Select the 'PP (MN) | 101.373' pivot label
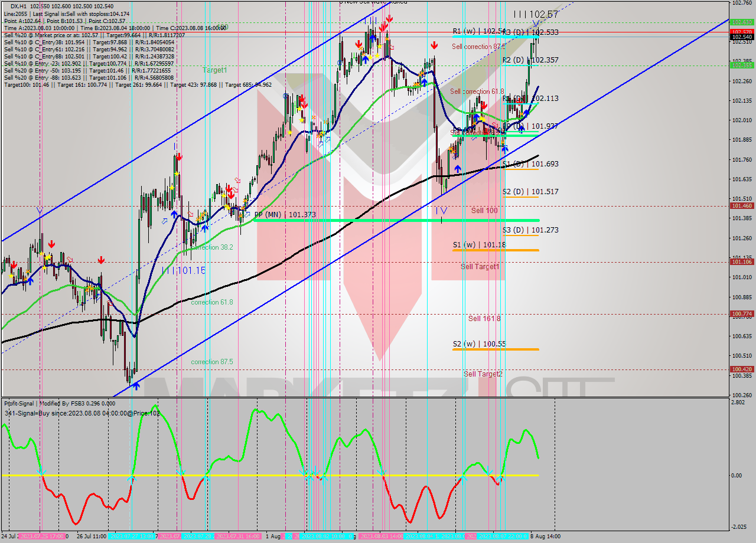The width and height of the screenshot is (756, 543). point(285,215)
